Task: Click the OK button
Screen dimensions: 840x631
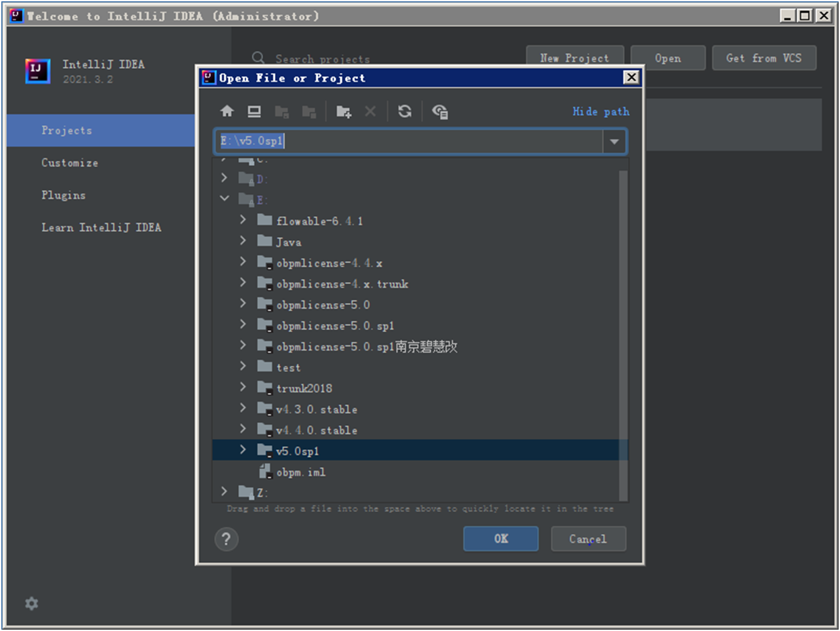Action: pos(501,539)
